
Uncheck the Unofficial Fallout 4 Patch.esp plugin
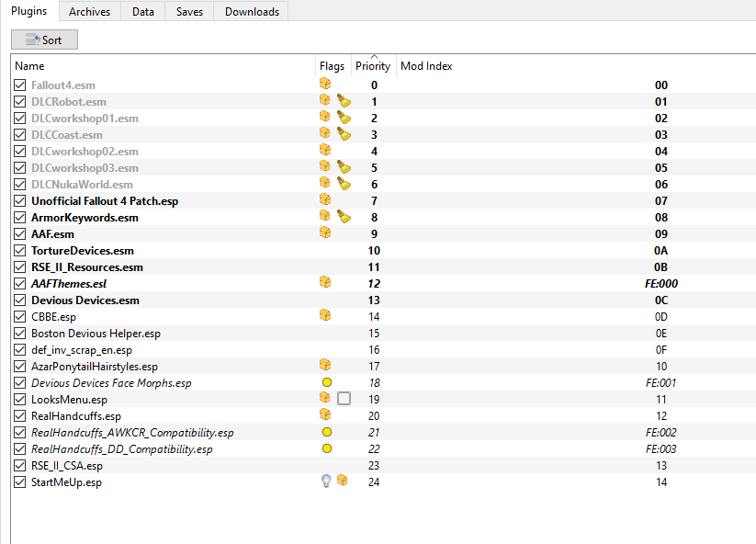tap(19, 200)
